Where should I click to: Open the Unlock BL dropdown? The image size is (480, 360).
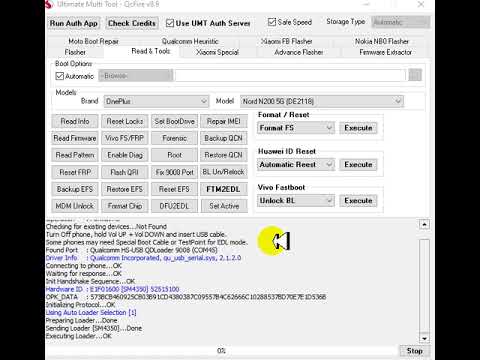tap(296, 200)
